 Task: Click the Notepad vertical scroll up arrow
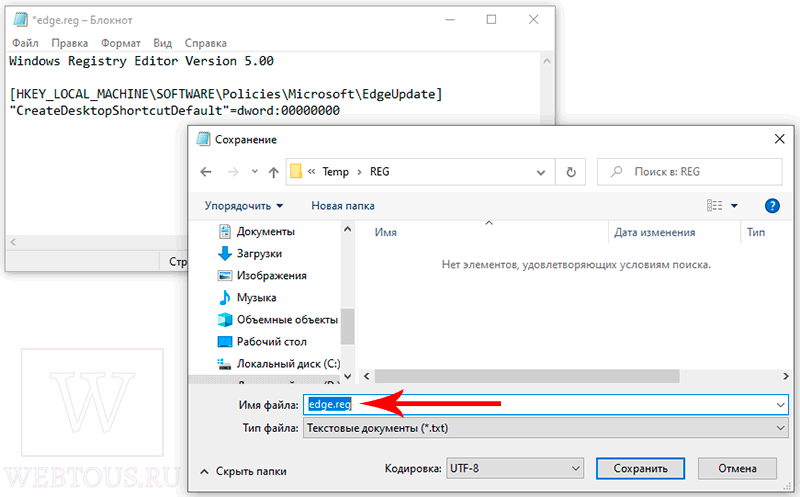(546, 61)
